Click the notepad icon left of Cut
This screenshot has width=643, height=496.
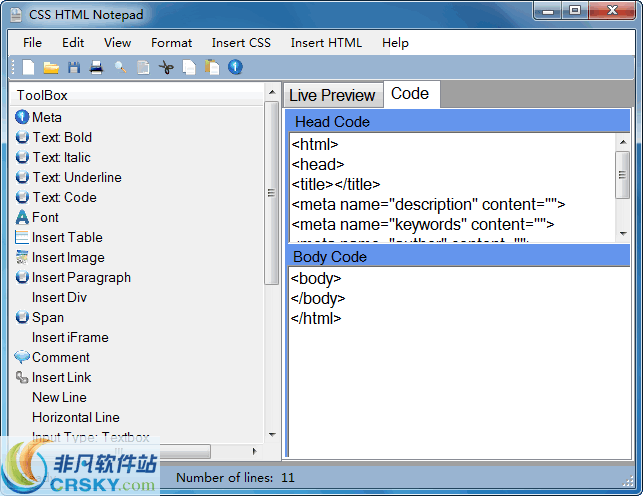143,68
